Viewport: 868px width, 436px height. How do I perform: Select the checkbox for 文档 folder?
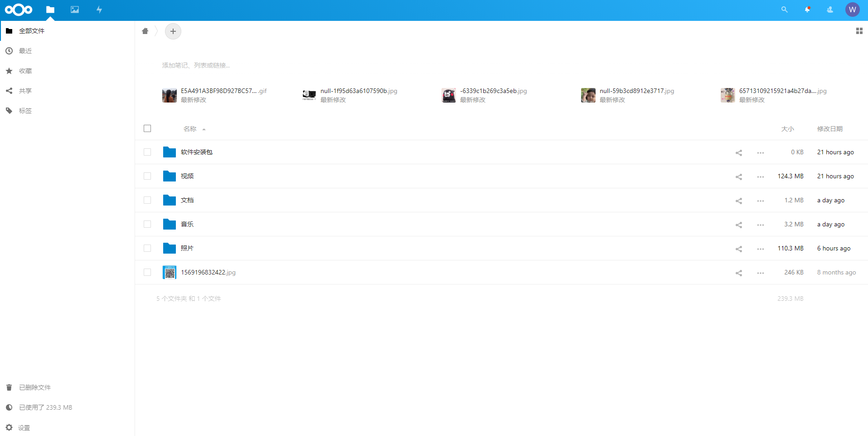pos(147,200)
